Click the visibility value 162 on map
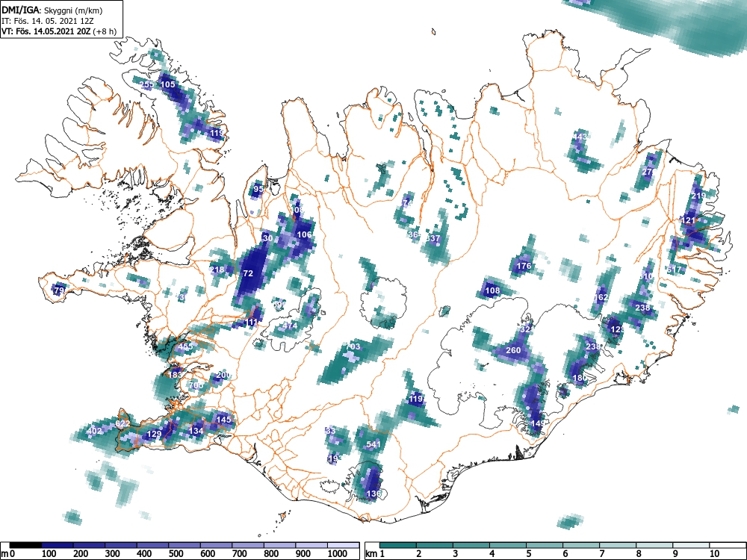The height and width of the screenshot is (560, 747). pyautogui.click(x=601, y=297)
